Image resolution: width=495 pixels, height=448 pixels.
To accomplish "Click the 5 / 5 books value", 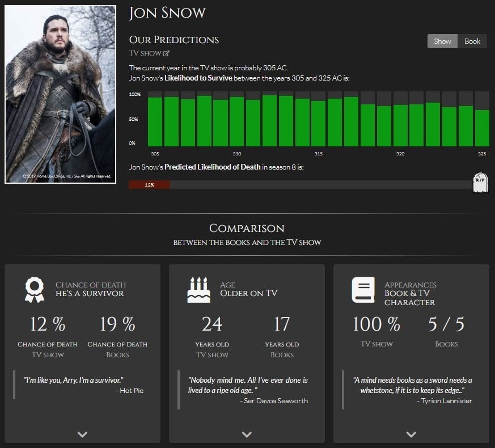I will coord(446,324).
